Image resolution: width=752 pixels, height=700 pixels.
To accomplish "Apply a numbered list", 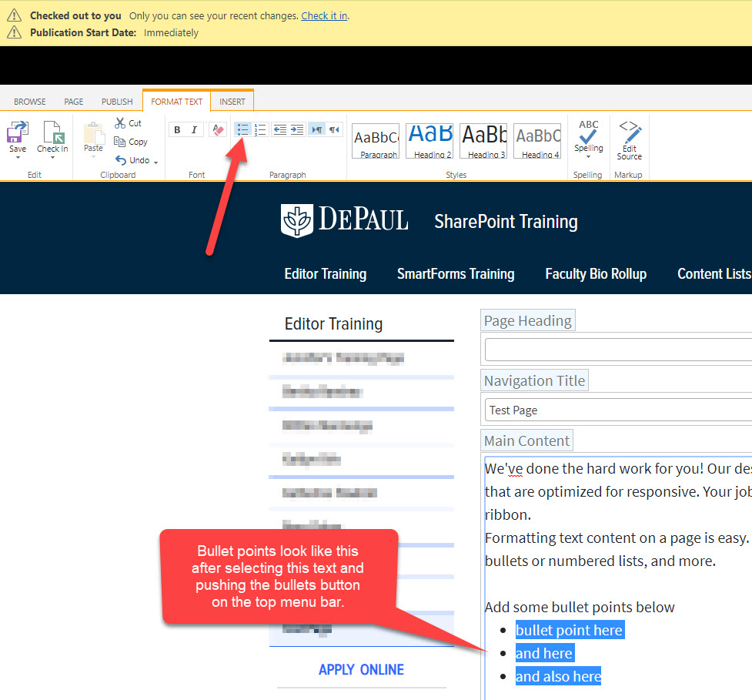I will click(260, 129).
